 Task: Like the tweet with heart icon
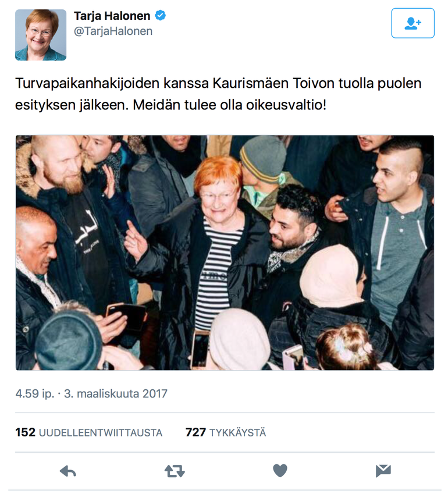[280, 471]
